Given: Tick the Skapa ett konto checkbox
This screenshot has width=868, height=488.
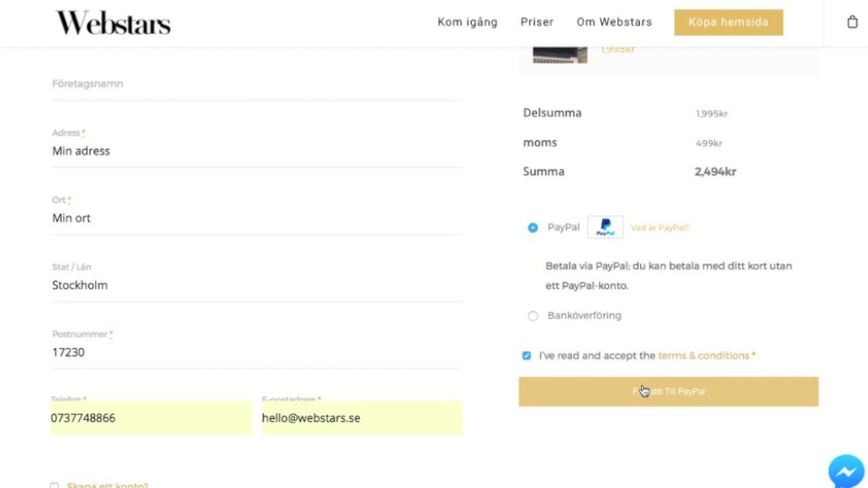Looking at the screenshot, I should click(54, 485).
